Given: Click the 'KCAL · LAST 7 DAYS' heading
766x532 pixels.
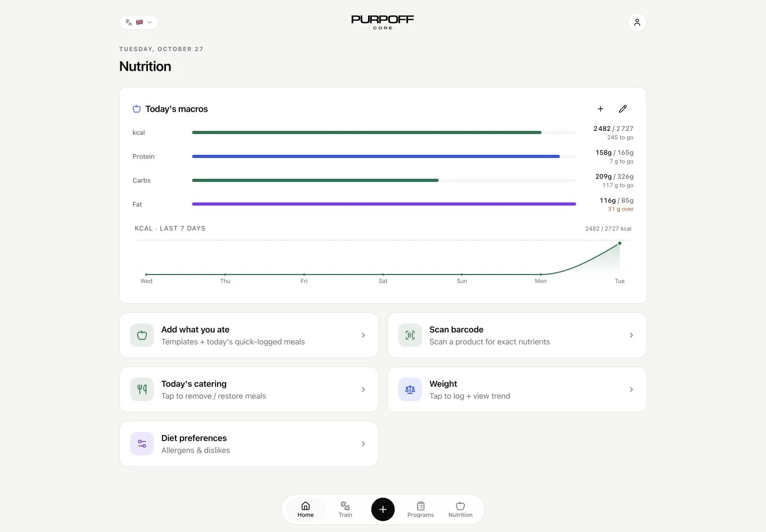Looking at the screenshot, I should pyautogui.click(x=170, y=228).
